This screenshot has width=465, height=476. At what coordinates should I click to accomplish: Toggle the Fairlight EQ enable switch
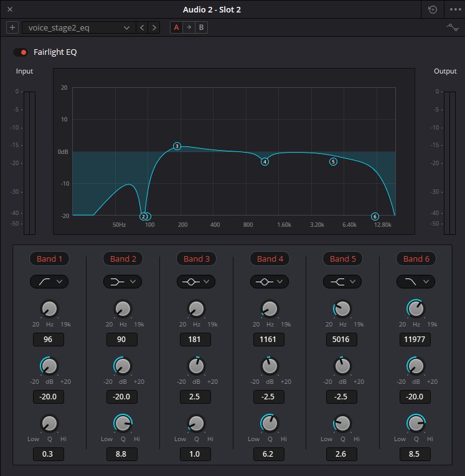[x=21, y=52]
